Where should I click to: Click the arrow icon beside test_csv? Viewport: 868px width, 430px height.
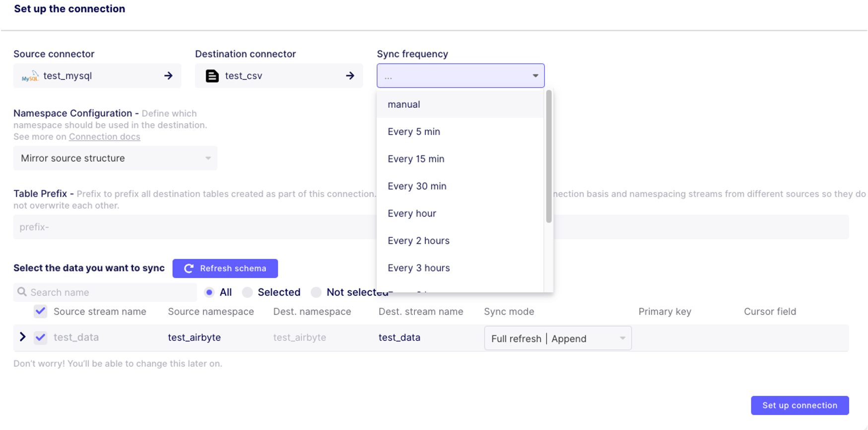(x=350, y=76)
